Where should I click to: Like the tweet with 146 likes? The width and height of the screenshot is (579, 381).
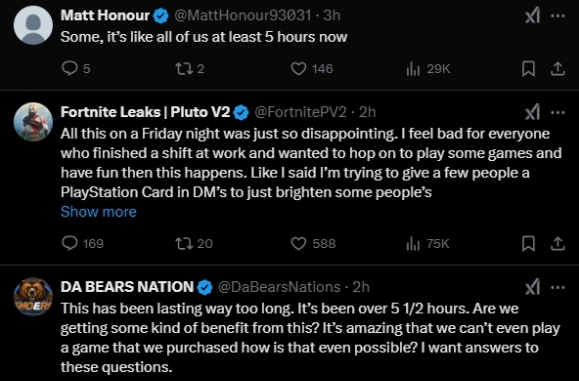click(312, 69)
